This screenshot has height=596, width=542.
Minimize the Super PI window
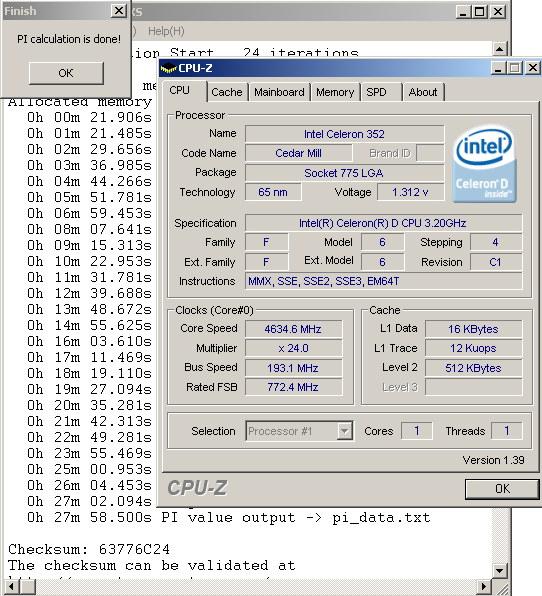463,12
